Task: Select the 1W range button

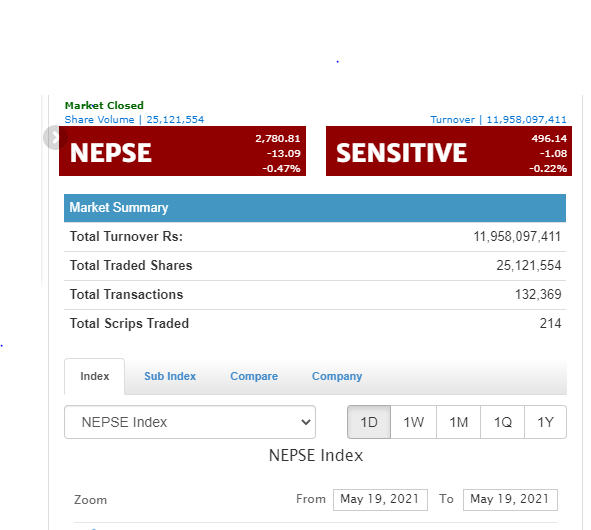Action: [x=413, y=422]
